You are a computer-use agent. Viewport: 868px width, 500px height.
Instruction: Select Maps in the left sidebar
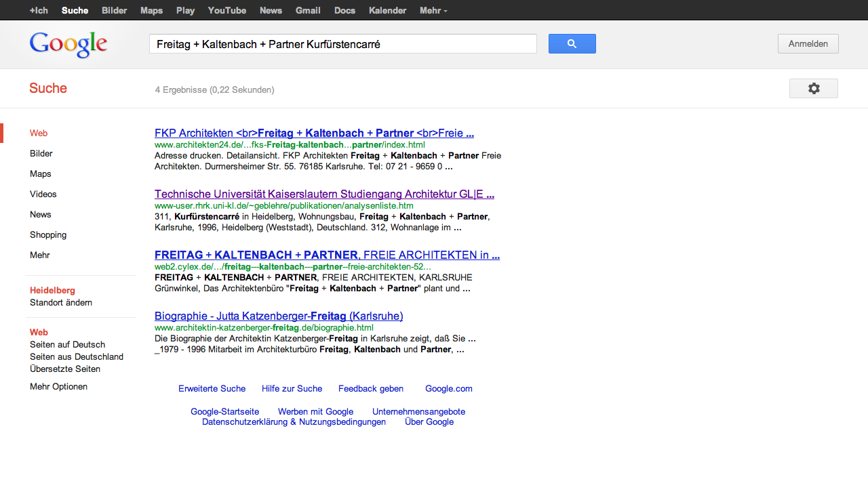click(x=41, y=174)
